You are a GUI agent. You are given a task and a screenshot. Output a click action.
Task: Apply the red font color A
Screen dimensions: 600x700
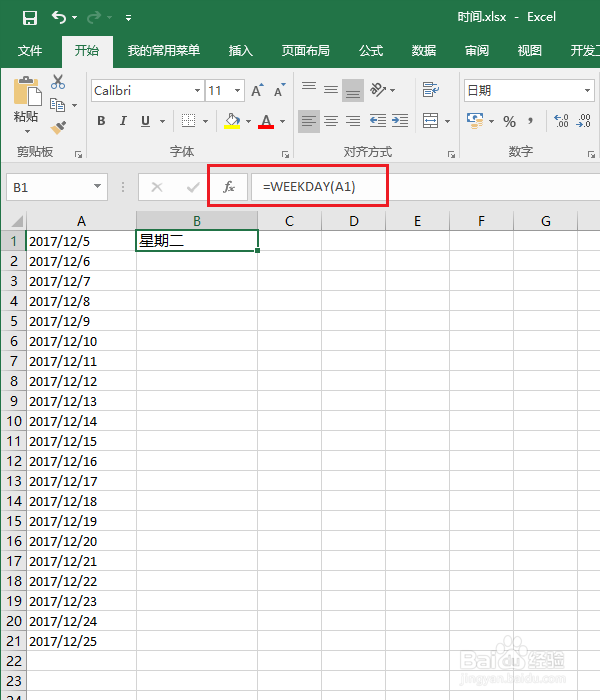[266, 121]
